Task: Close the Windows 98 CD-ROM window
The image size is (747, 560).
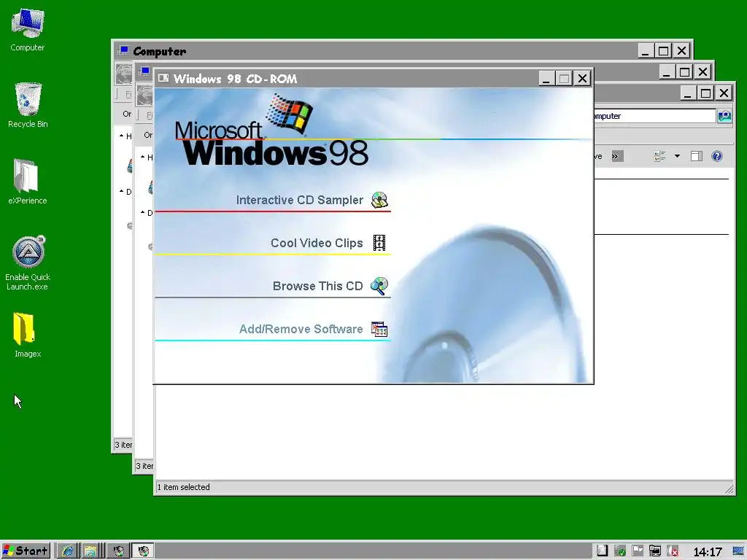Action: 582,79
